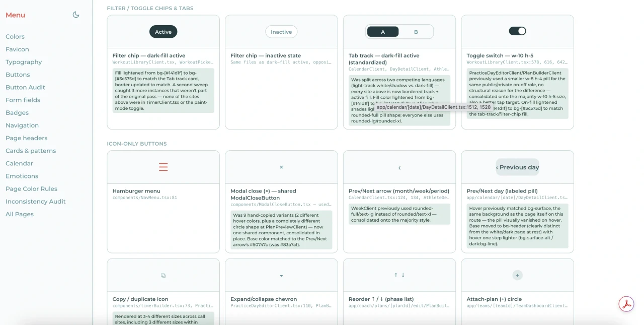Select Cards & patterns in sidebar

point(31,151)
